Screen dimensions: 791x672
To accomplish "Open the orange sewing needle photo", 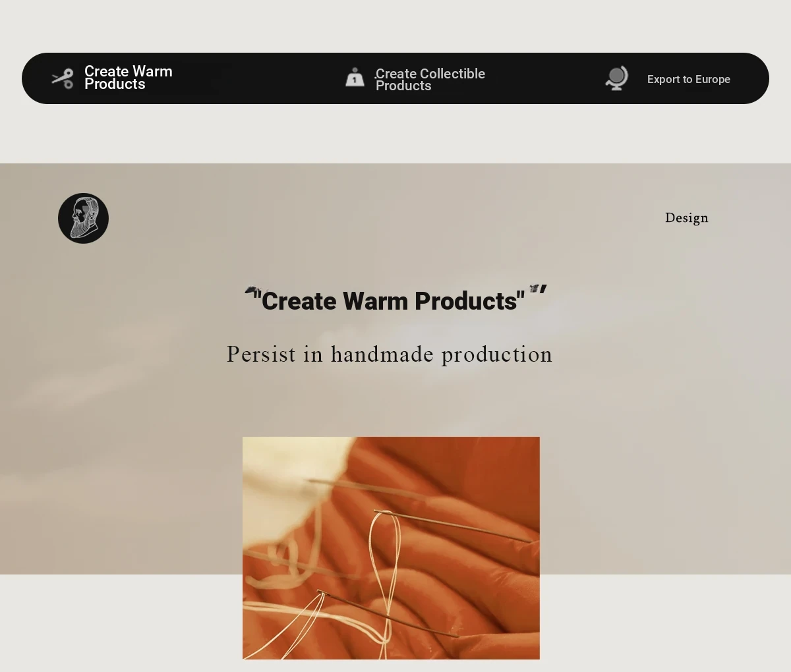I will pyautogui.click(x=391, y=548).
